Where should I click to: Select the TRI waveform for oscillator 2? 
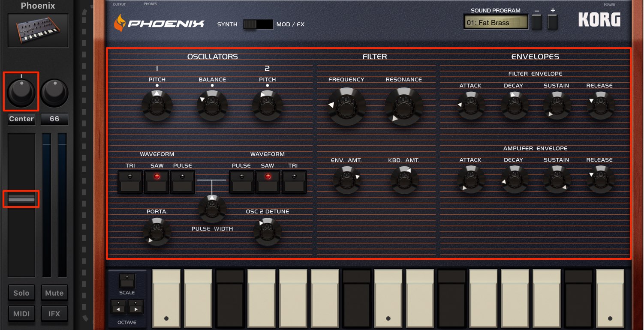tap(294, 182)
